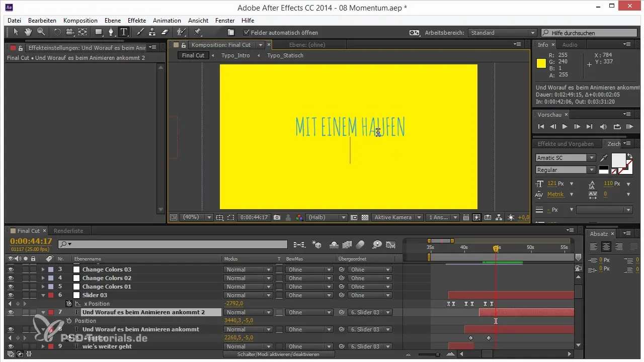Select the Unified Camera tool
644x362 pixels.
click(x=70, y=32)
